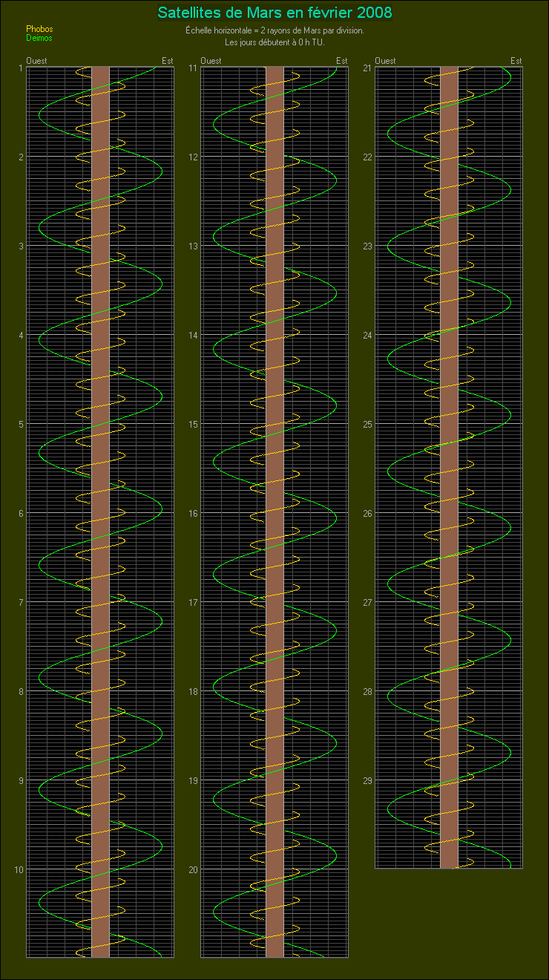Click day label "28"
Viewport: 549px width, 980px height.
tap(367, 691)
